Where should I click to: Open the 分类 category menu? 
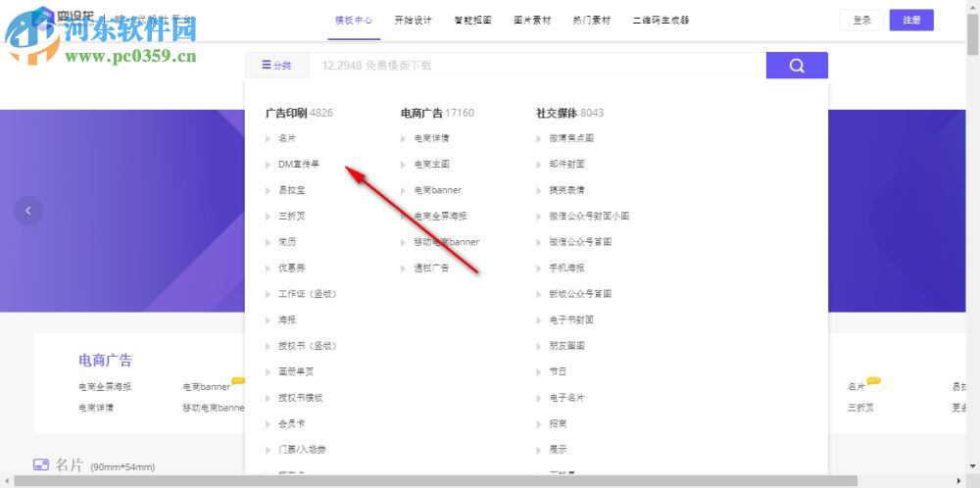coord(277,66)
